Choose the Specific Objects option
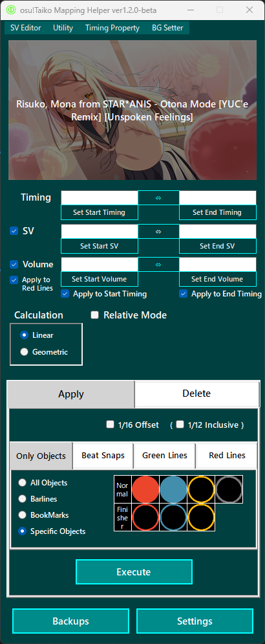The image size is (265, 644). (23, 531)
